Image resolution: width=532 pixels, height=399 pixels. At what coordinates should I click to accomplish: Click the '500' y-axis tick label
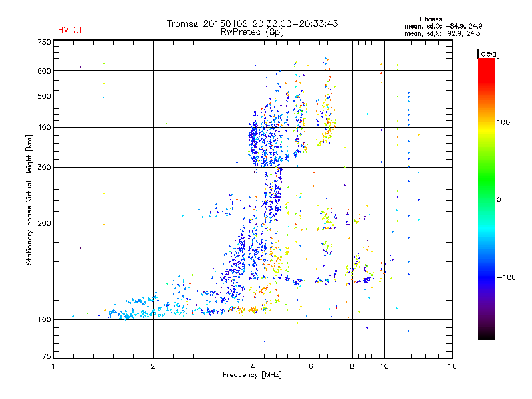44,96
